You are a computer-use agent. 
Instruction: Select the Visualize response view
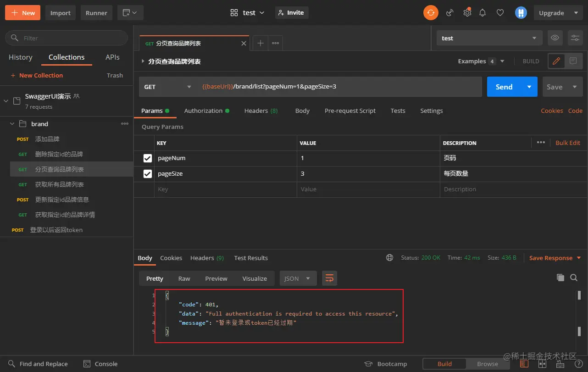point(255,278)
